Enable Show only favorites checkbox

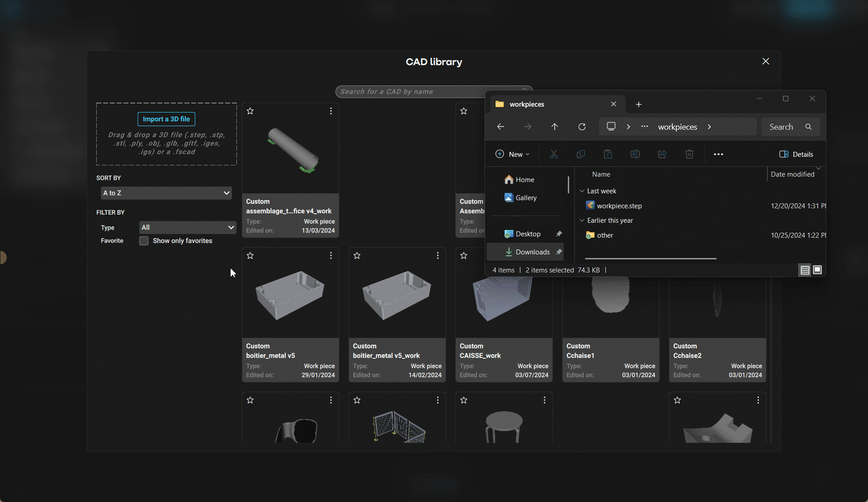point(144,241)
